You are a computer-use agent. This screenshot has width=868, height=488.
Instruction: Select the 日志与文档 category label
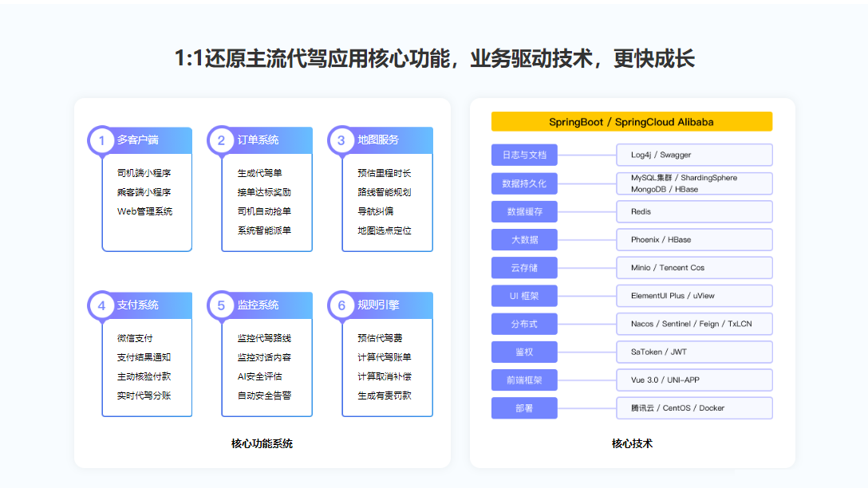pyautogui.click(x=524, y=155)
